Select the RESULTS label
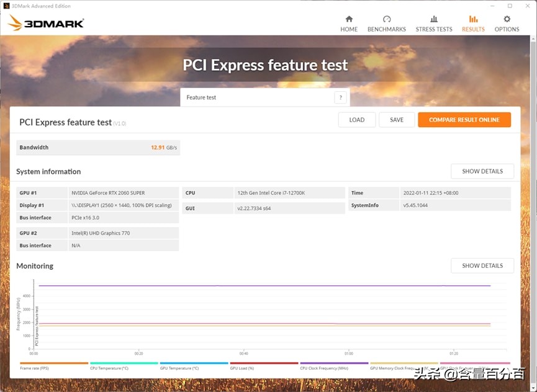The height and width of the screenshot is (392, 537). (473, 29)
